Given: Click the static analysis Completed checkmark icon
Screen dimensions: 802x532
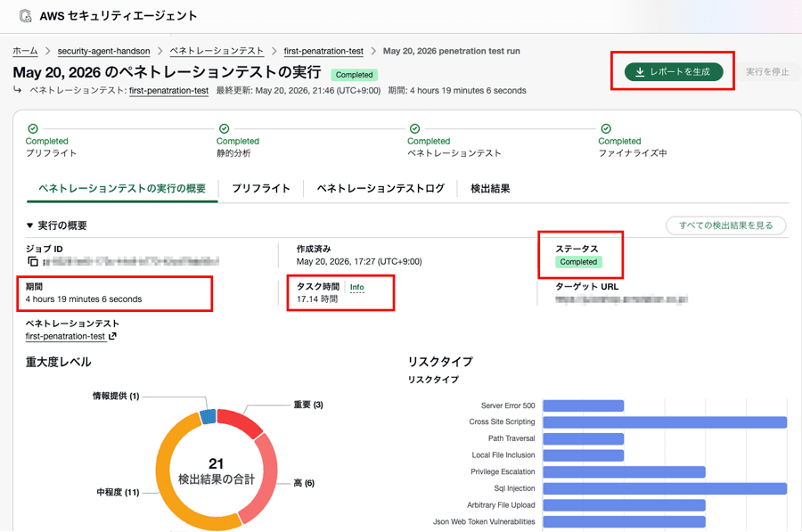Looking at the screenshot, I should [224, 128].
